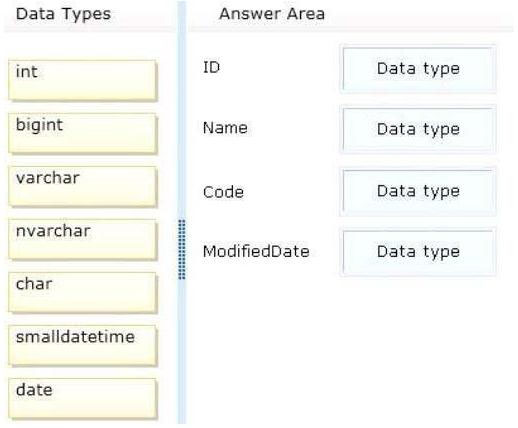Choose the ModifiedDate row's data type box

418,252
